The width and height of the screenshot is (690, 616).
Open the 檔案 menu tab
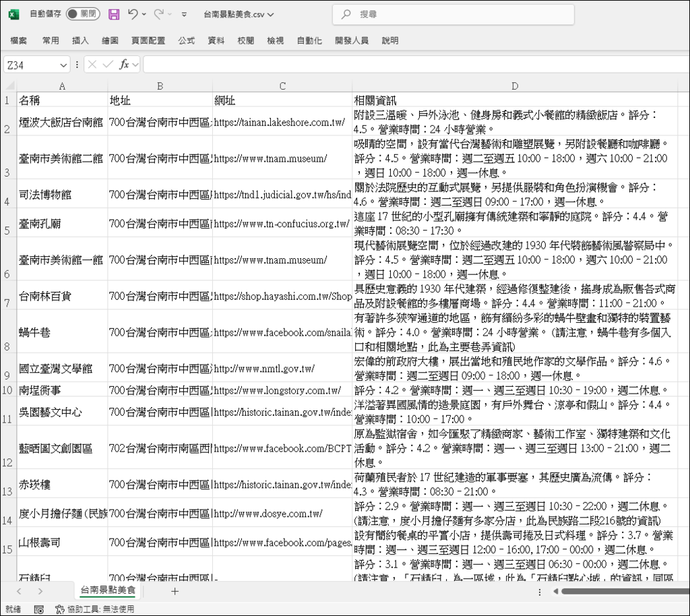tap(18, 40)
